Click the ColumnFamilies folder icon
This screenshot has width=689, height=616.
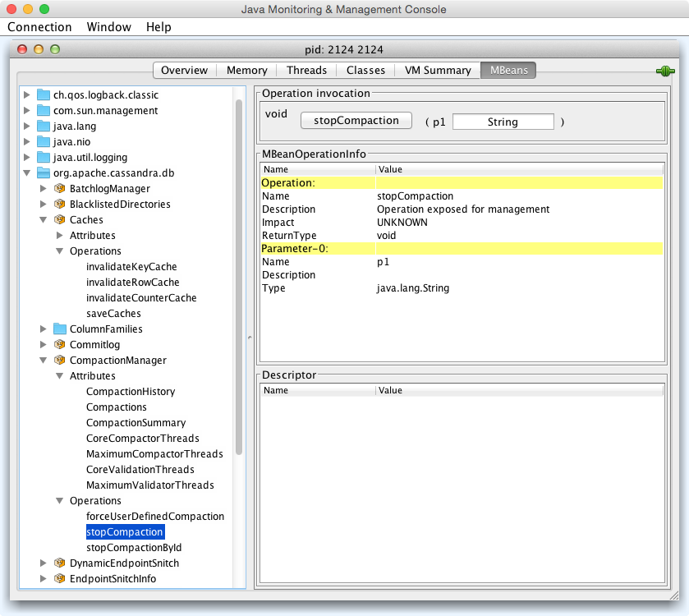(60, 329)
